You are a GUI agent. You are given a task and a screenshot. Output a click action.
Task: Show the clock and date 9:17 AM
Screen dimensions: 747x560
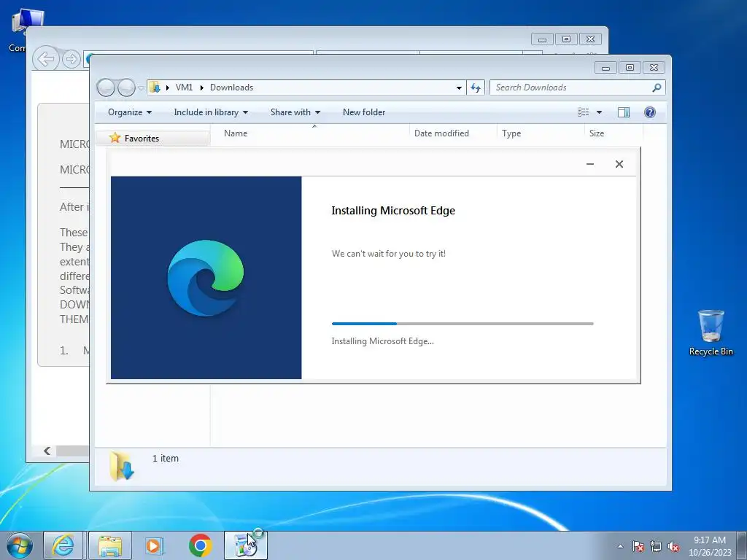click(x=710, y=545)
